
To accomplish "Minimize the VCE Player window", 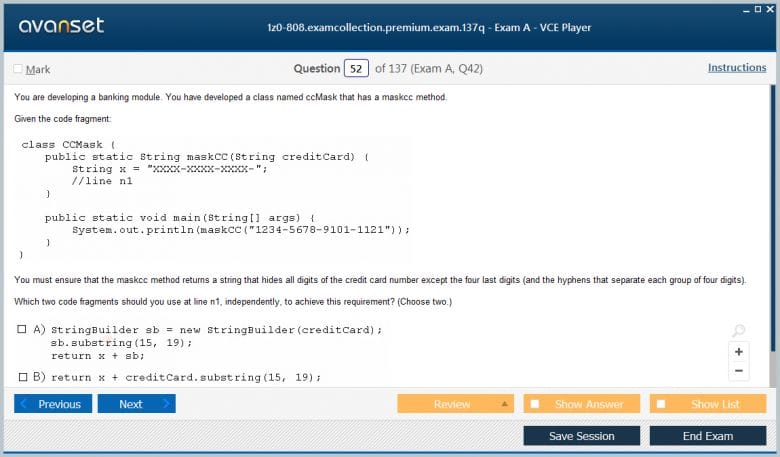I will click(746, 10).
